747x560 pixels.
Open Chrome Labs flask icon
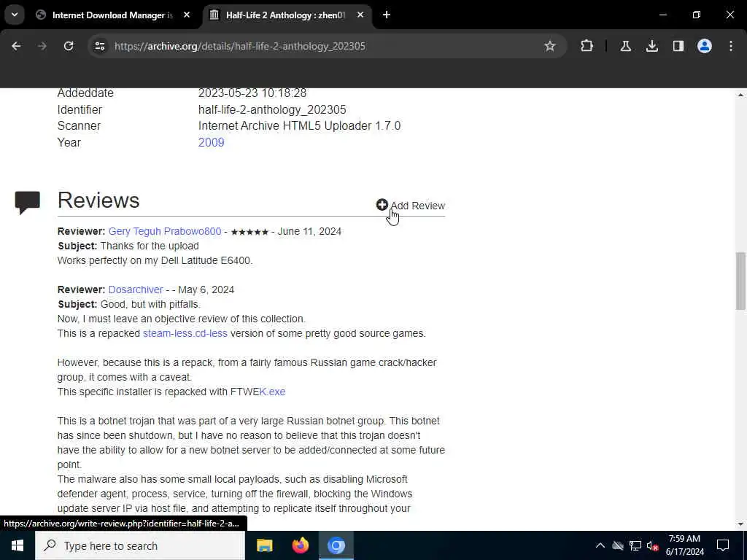pyautogui.click(x=625, y=46)
